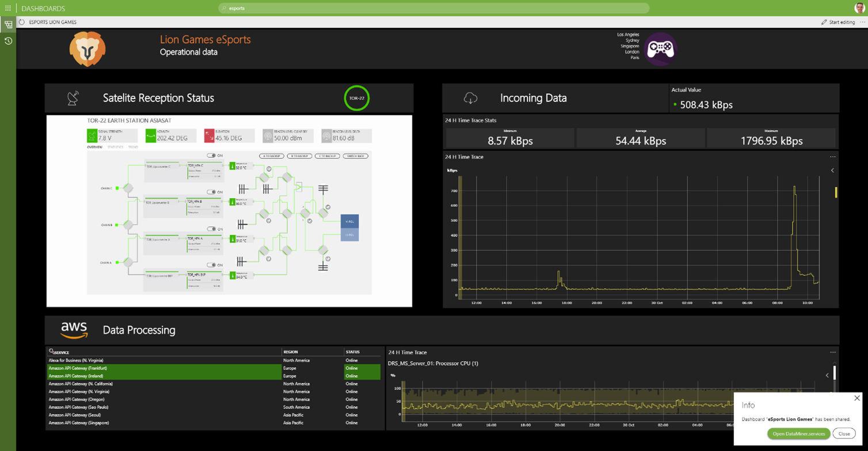868x451 pixels.
Task: Open the dashboards folder icon in the sidebar
Action: coord(8,25)
